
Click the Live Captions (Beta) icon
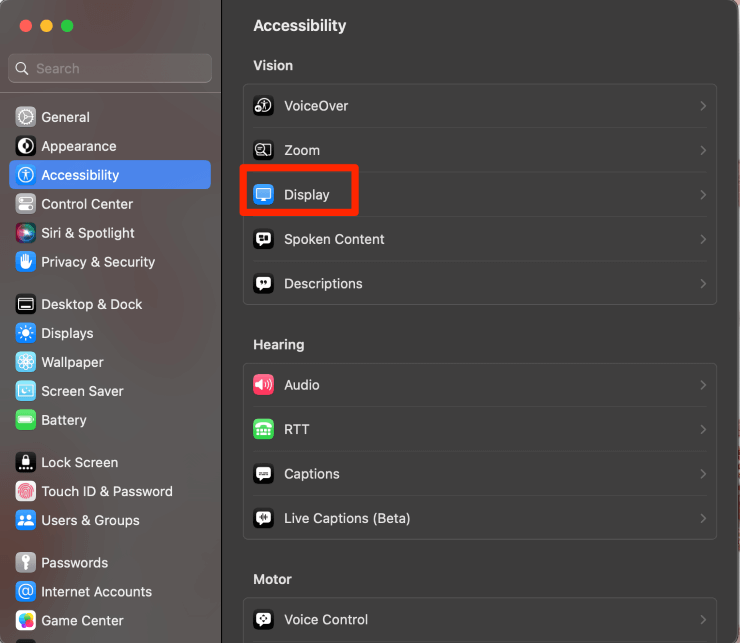pos(263,518)
